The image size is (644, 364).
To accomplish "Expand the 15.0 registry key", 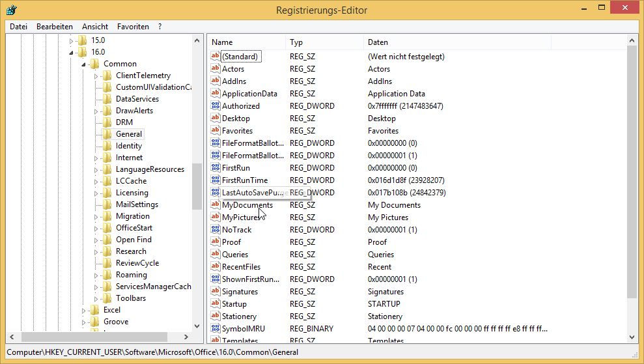I will point(71,40).
